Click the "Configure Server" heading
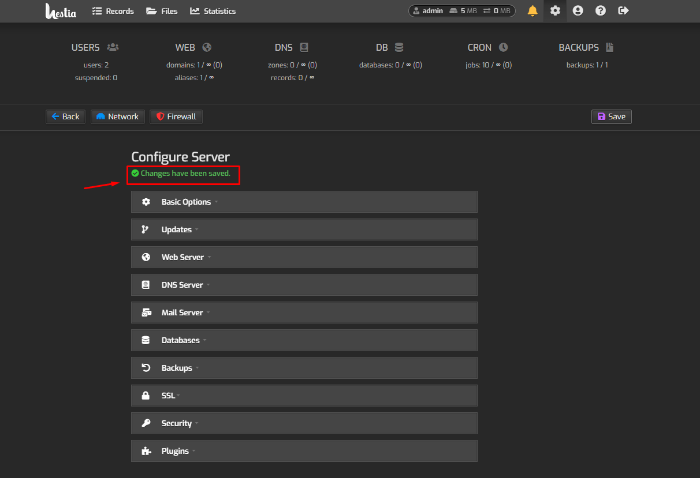Image resolution: width=700 pixels, height=478 pixels. click(x=180, y=157)
